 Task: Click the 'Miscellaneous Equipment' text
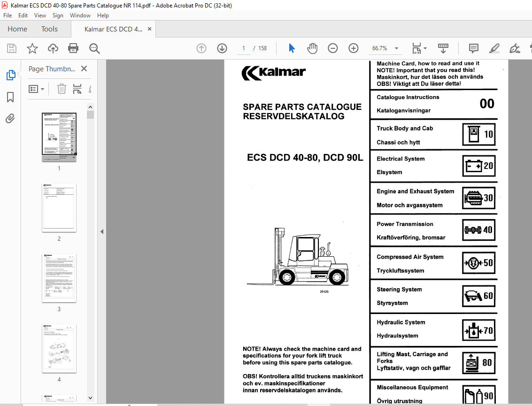click(x=412, y=387)
